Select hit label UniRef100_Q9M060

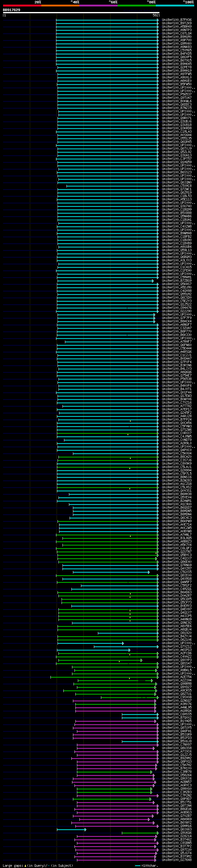pos(177,43)
